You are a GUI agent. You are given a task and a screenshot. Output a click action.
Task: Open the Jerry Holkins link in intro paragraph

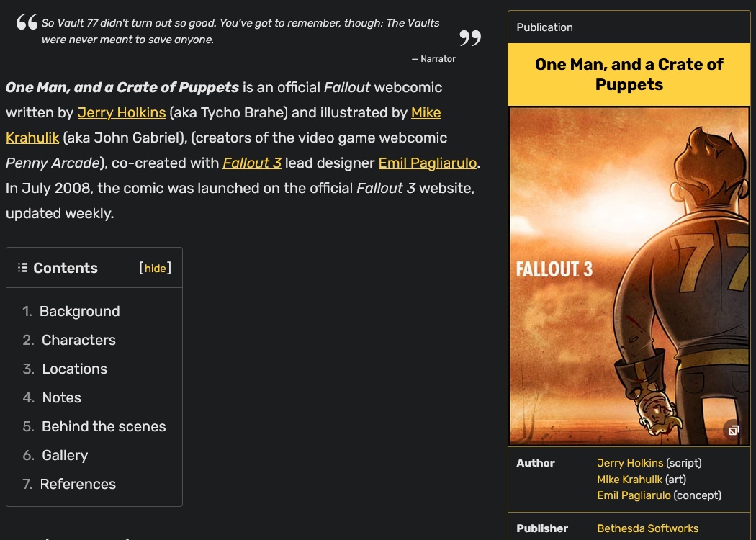122,113
